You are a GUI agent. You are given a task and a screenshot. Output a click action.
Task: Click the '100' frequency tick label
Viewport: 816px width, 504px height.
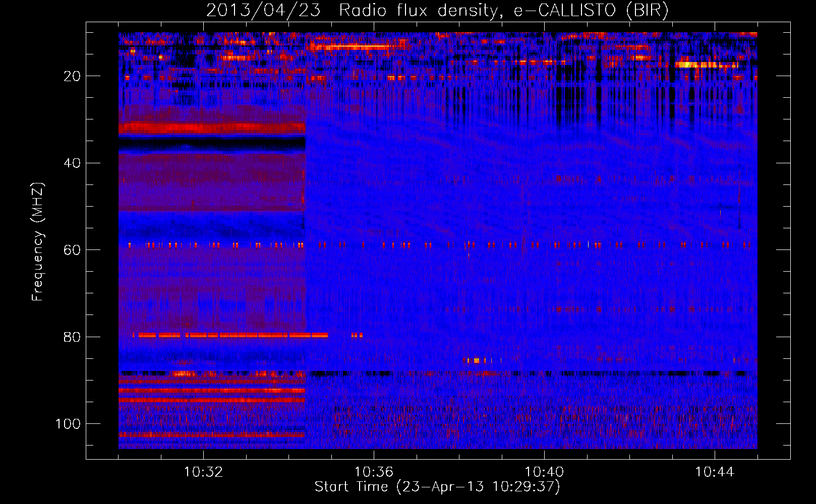68,424
